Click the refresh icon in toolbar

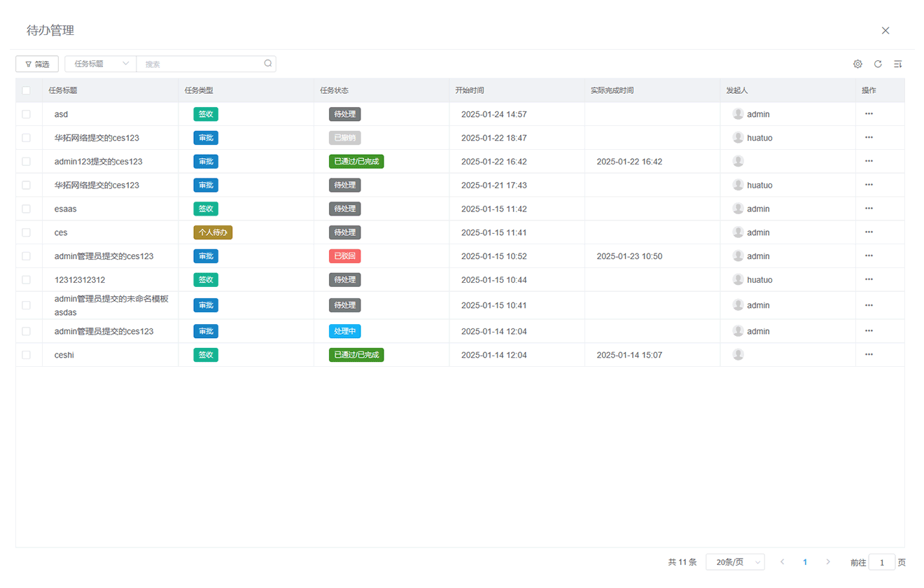(878, 64)
